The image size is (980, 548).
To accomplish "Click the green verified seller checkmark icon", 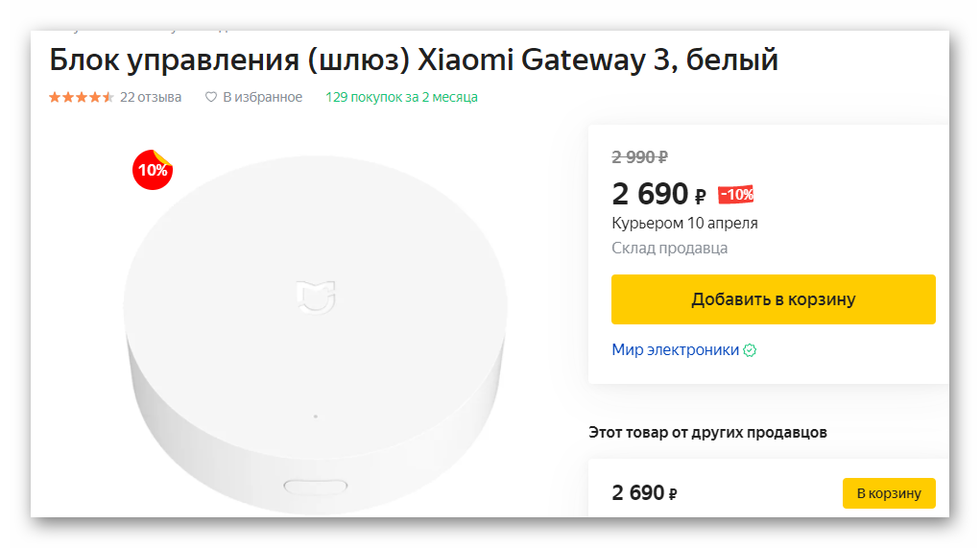I will pos(750,350).
